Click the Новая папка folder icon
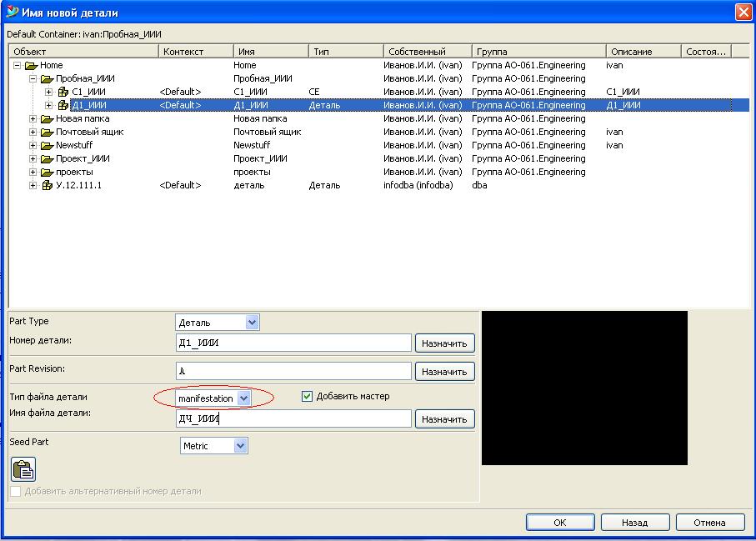Screen dimensions: 756x541 [47, 118]
